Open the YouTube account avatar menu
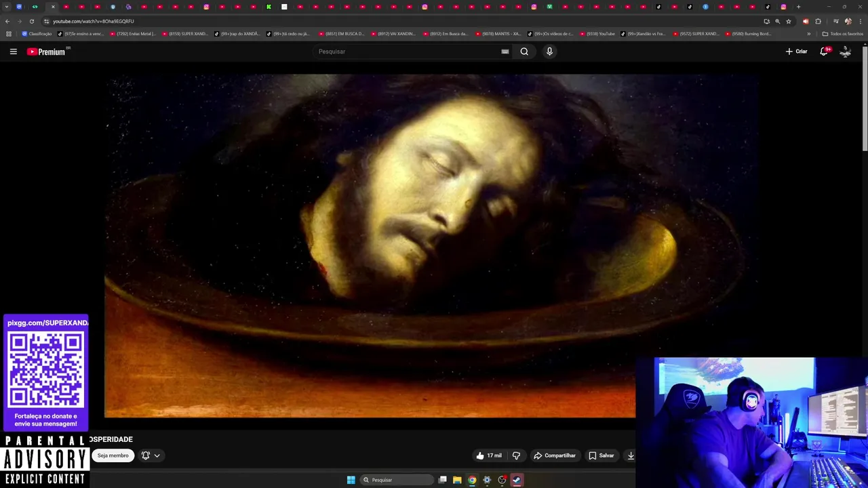The width and height of the screenshot is (868, 488). (x=845, y=52)
